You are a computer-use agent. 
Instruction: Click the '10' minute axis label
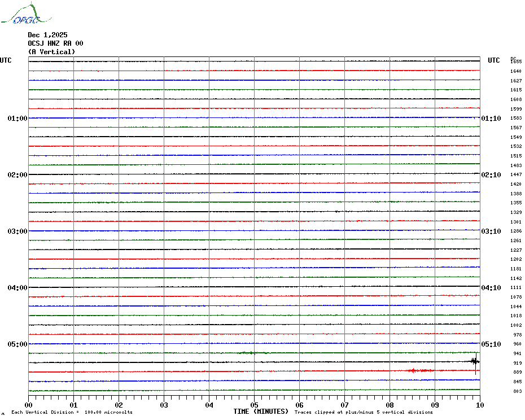pos(480,405)
